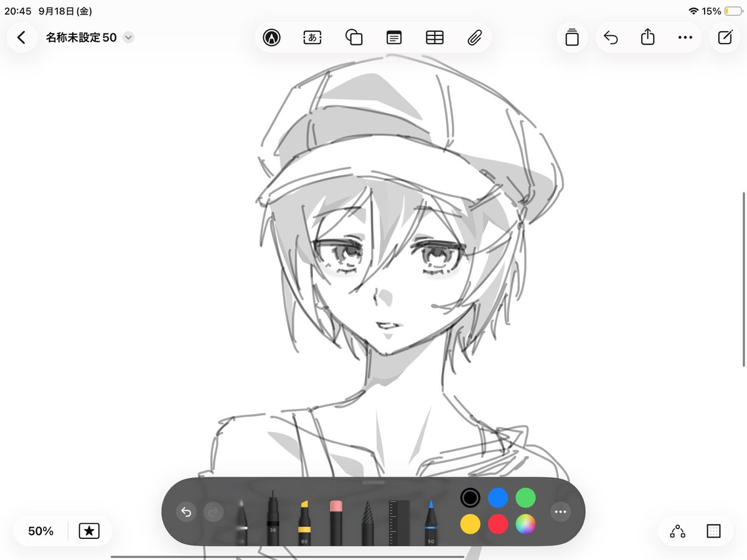Open the shapes library

354,37
